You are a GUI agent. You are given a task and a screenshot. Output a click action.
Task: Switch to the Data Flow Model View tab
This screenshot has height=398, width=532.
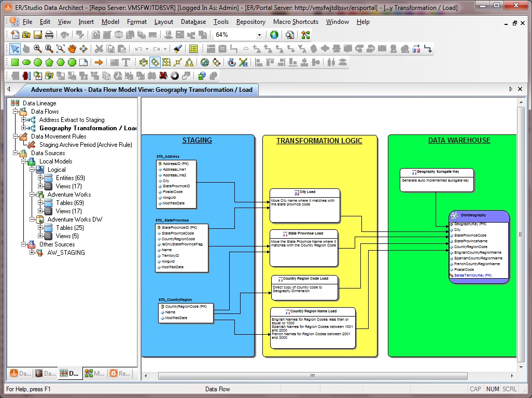pos(141,90)
